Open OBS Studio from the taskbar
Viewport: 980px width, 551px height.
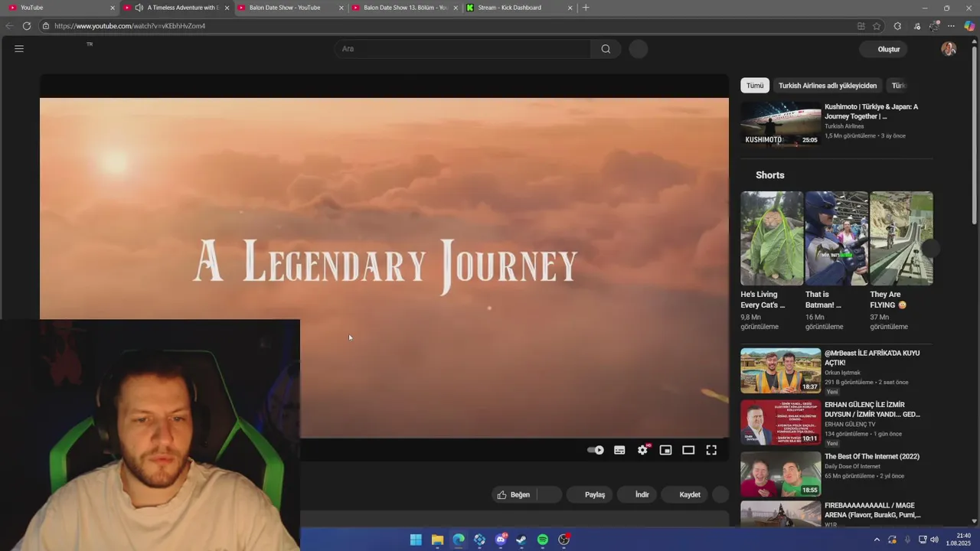pyautogui.click(x=564, y=540)
